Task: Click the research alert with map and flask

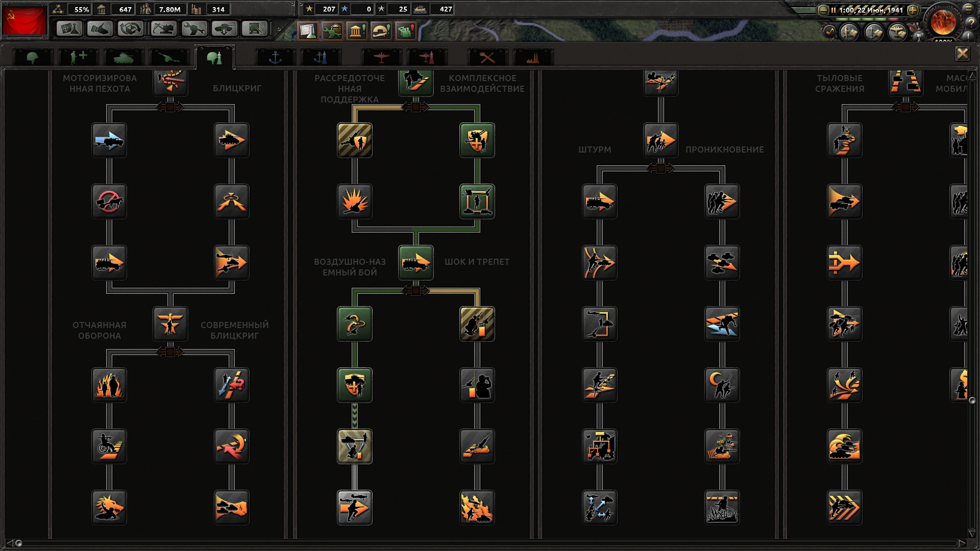Action: click(x=308, y=31)
